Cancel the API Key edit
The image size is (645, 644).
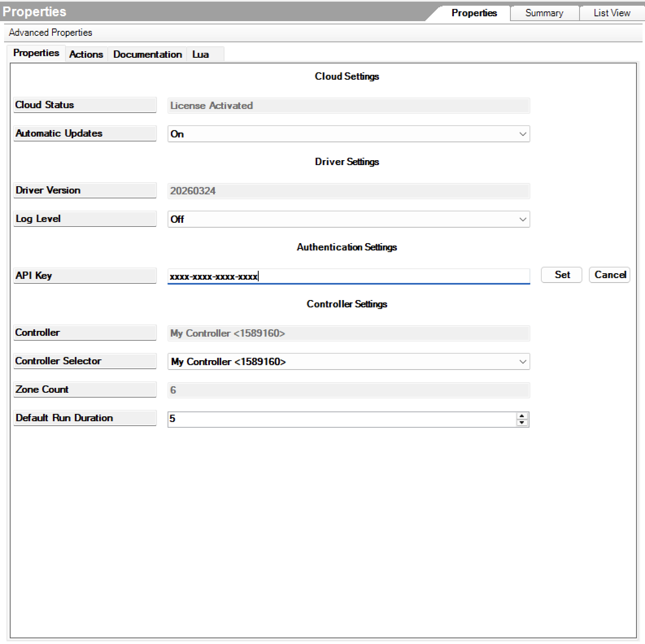610,275
